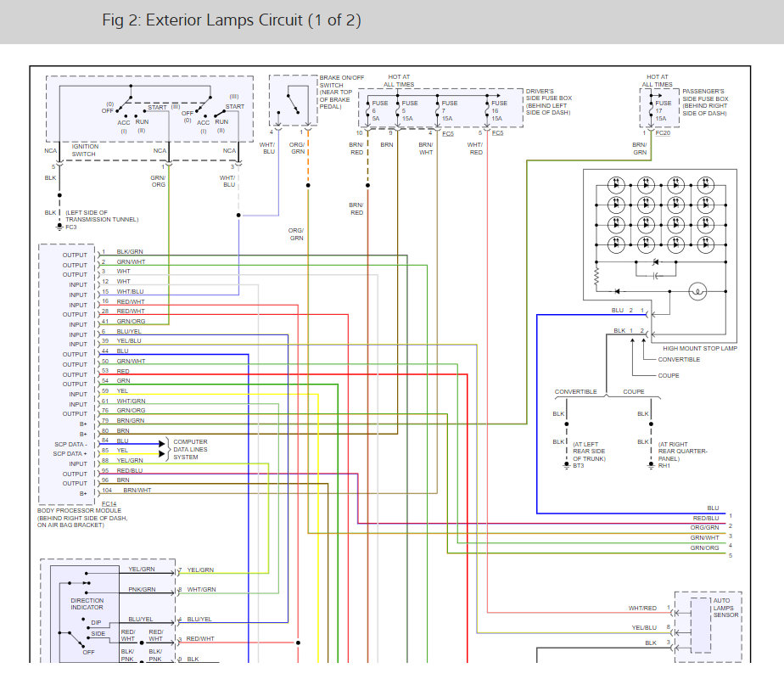Click the 'FC20' connector label
Viewport: 784px width, 696px height.
(x=663, y=133)
